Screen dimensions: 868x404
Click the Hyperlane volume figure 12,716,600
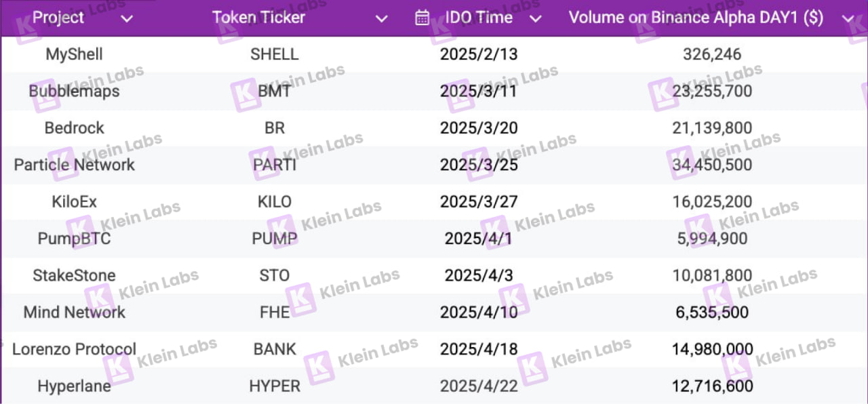click(711, 386)
